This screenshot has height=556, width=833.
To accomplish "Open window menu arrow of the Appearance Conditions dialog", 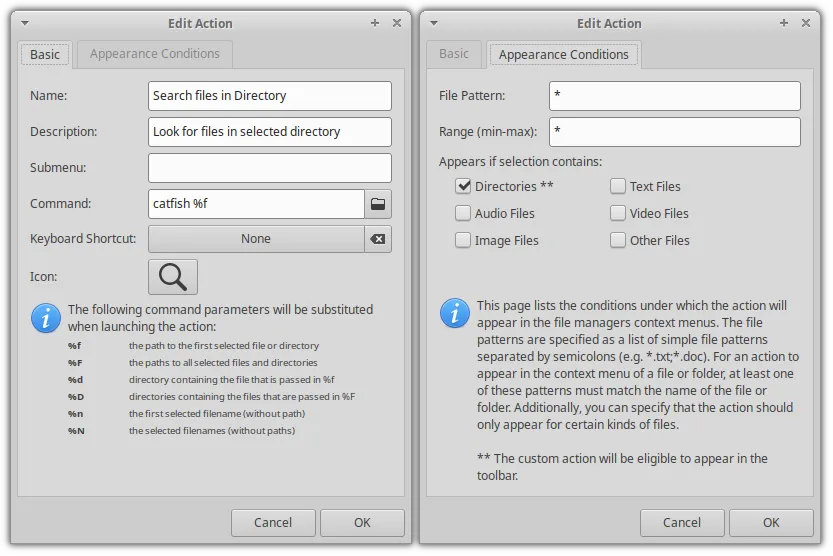I will [x=434, y=23].
